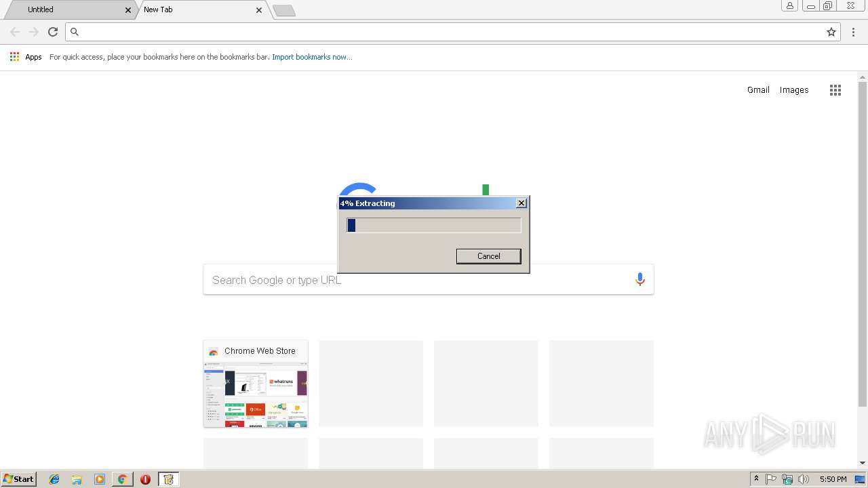This screenshot has height=488, width=868.
Task: Open the Chrome Web Store thumbnail
Action: (256, 384)
